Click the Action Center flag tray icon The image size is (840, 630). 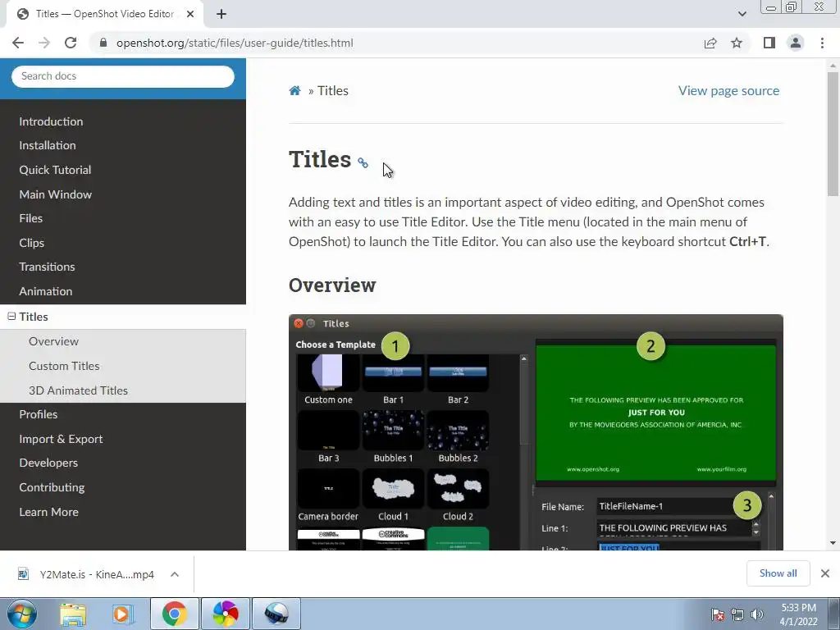point(717,614)
